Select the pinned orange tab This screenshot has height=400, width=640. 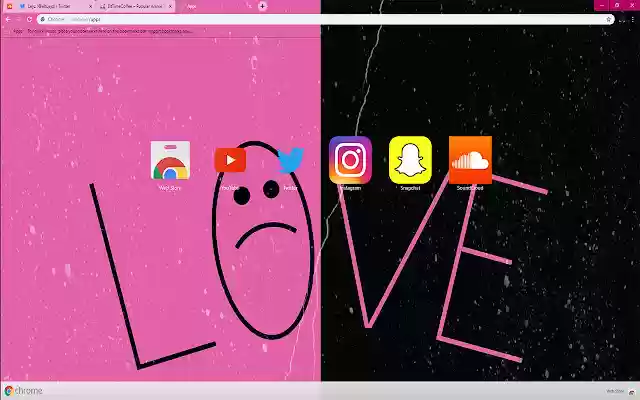point(9,6)
